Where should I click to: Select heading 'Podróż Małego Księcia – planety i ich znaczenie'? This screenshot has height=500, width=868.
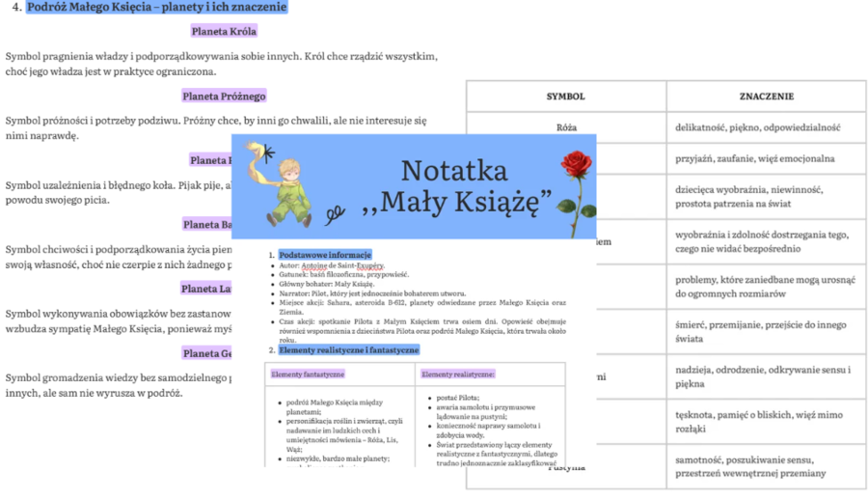point(157,7)
